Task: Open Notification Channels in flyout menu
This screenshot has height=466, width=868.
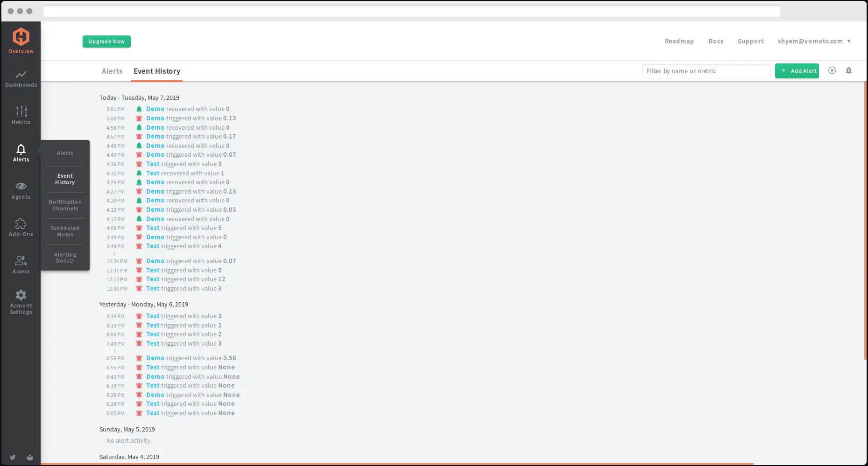Action: (x=65, y=205)
